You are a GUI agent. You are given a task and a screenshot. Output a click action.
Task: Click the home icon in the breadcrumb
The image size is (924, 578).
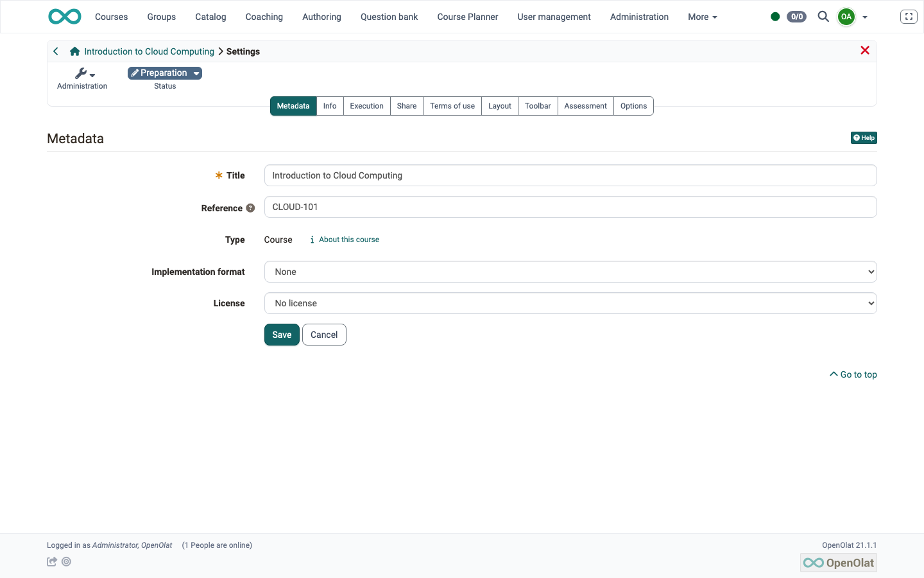point(74,51)
